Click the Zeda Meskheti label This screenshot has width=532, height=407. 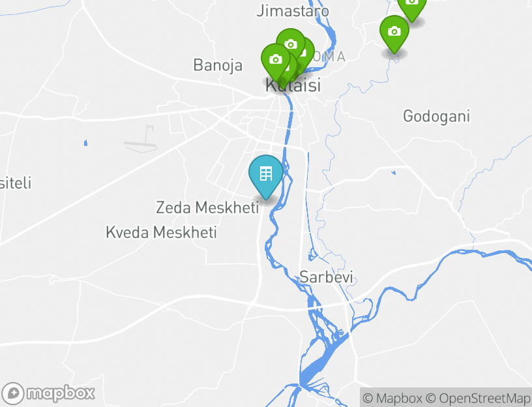click(207, 207)
